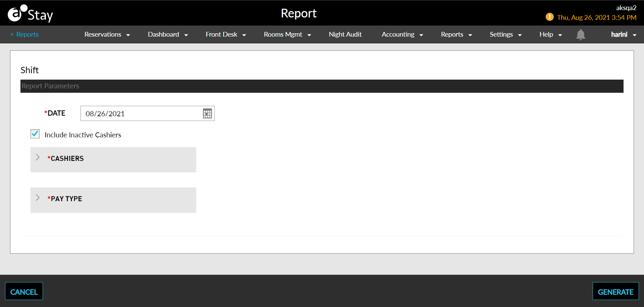
Task: Open the Dashboard dropdown menu
Action: pos(168,35)
